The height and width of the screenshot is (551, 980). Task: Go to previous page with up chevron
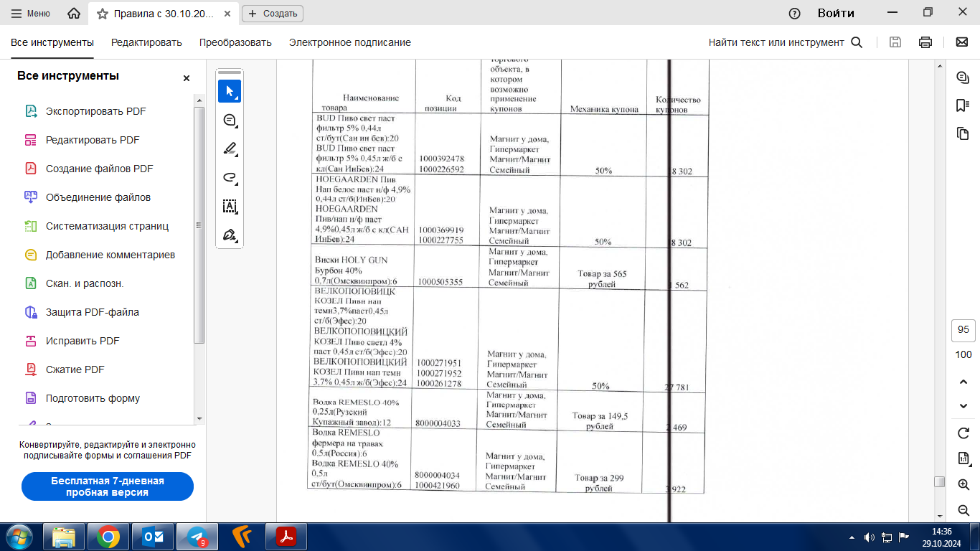(963, 382)
